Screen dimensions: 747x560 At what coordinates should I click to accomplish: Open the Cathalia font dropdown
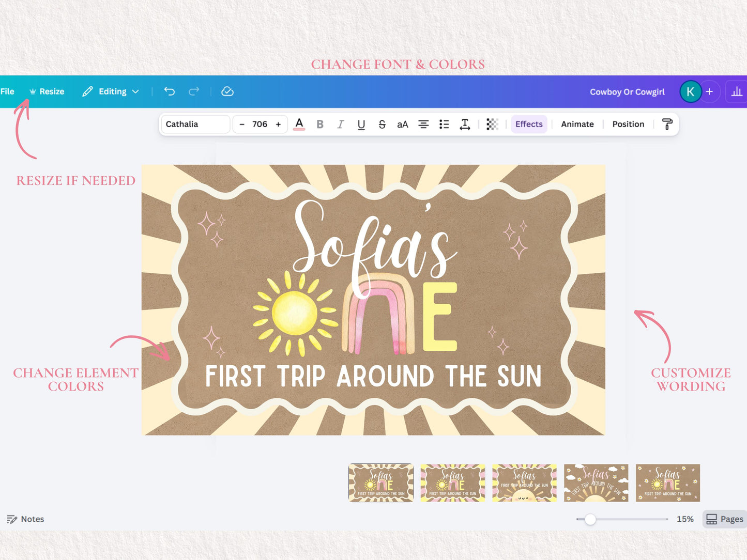(195, 124)
